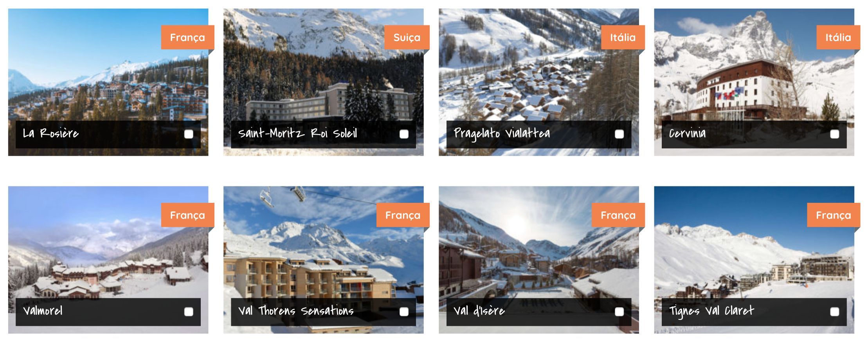This screenshot has height=343, width=868.
Task: Select the Val d'Isère checkbox
Action: click(x=619, y=312)
